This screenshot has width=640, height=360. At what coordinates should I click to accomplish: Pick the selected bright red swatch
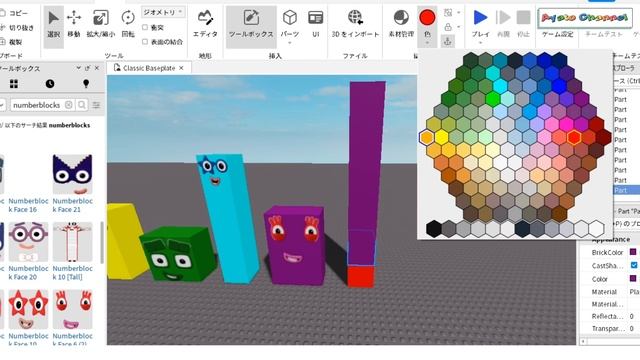(x=573, y=137)
